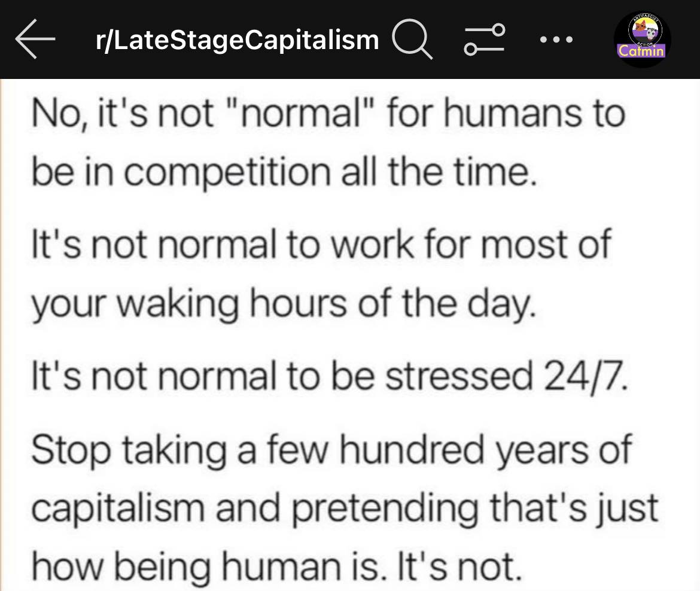Viewport: 700px width, 591px height.
Task: Open the feed sort options sliders icon
Action: click(x=485, y=41)
